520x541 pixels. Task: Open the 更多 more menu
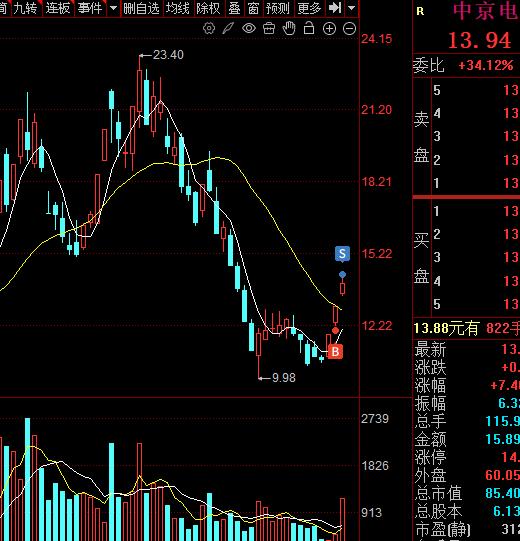click(309, 8)
